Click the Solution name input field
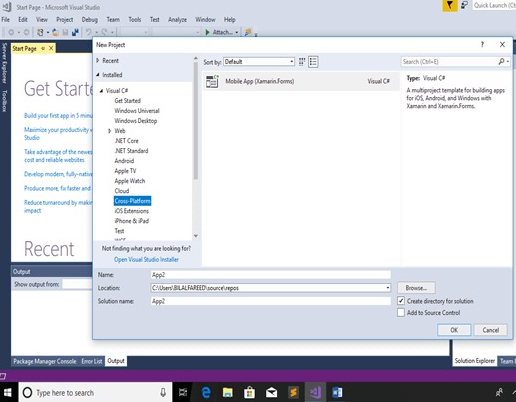 (x=271, y=301)
